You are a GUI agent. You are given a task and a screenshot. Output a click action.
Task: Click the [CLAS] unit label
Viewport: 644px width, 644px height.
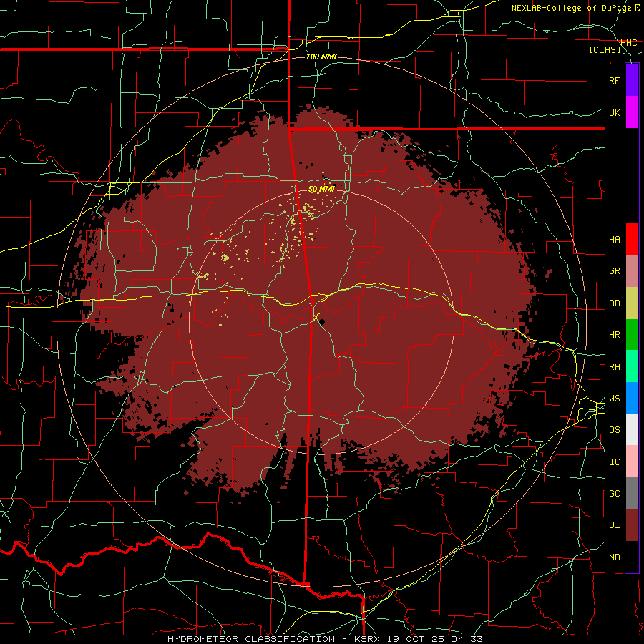click(x=605, y=50)
